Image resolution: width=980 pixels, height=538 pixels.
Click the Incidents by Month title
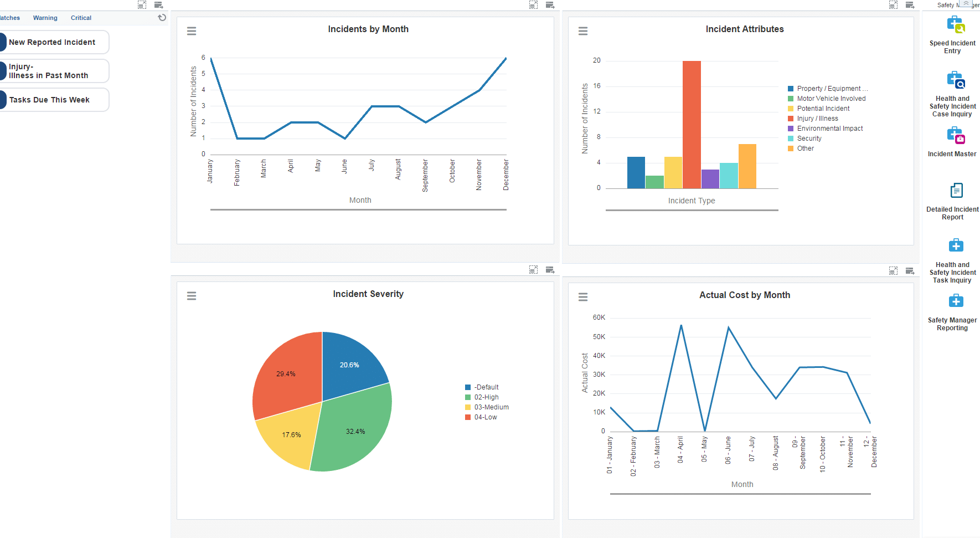[x=368, y=29]
